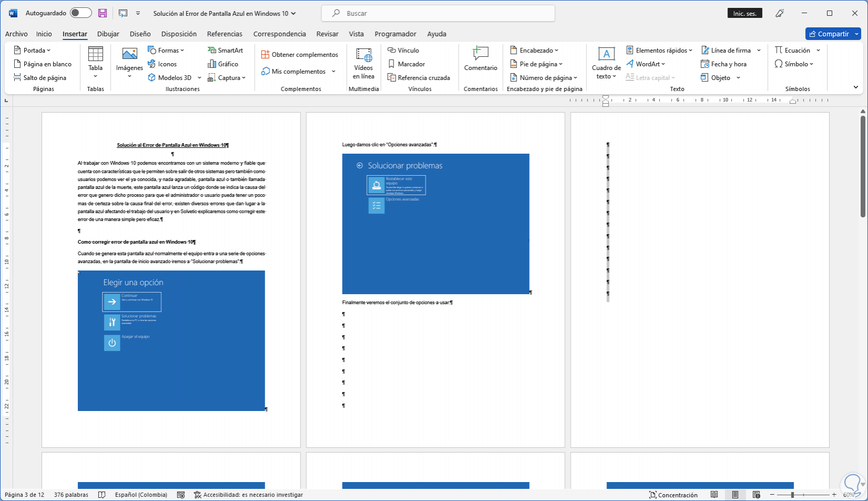
Task: Open the Tabla insert menu
Action: (95, 63)
